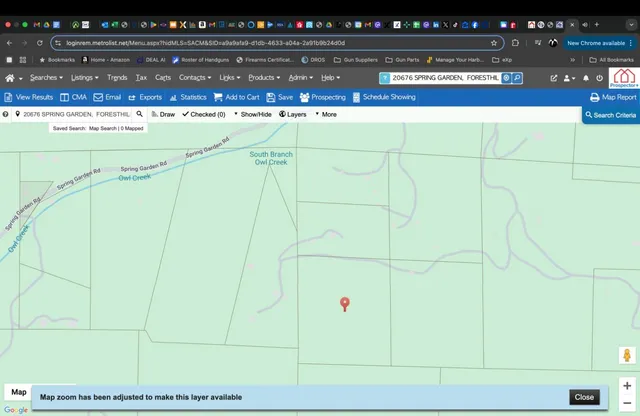Open the CMA tool
Screen dimensions: 640x416
[73, 97]
